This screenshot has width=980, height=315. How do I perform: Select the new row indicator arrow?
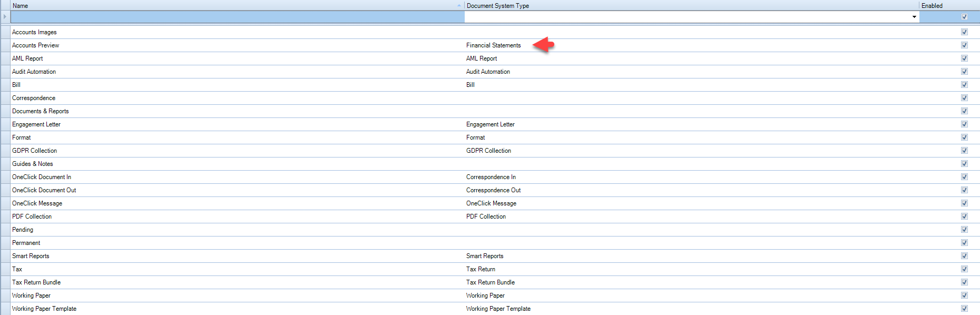point(5,17)
